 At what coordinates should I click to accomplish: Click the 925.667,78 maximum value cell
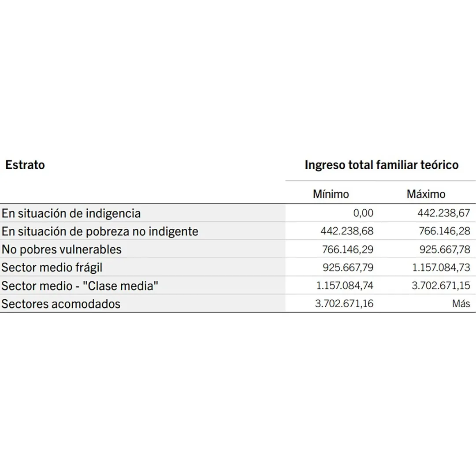pos(444,249)
